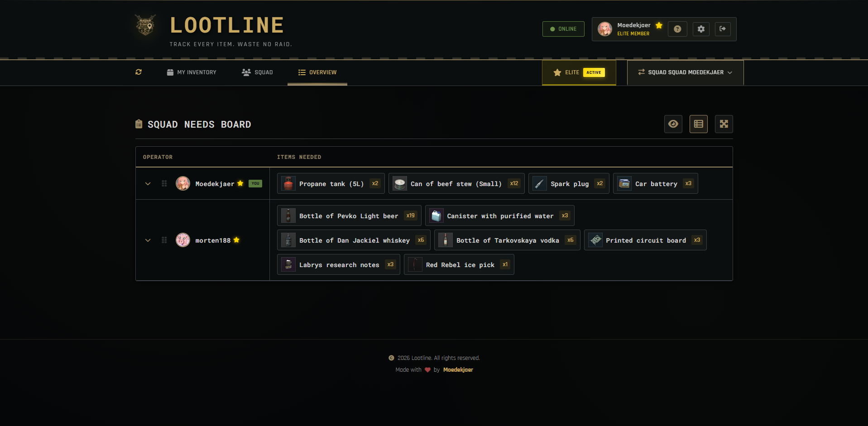Click the ONLINE status indicator
The image size is (868, 426).
[563, 29]
